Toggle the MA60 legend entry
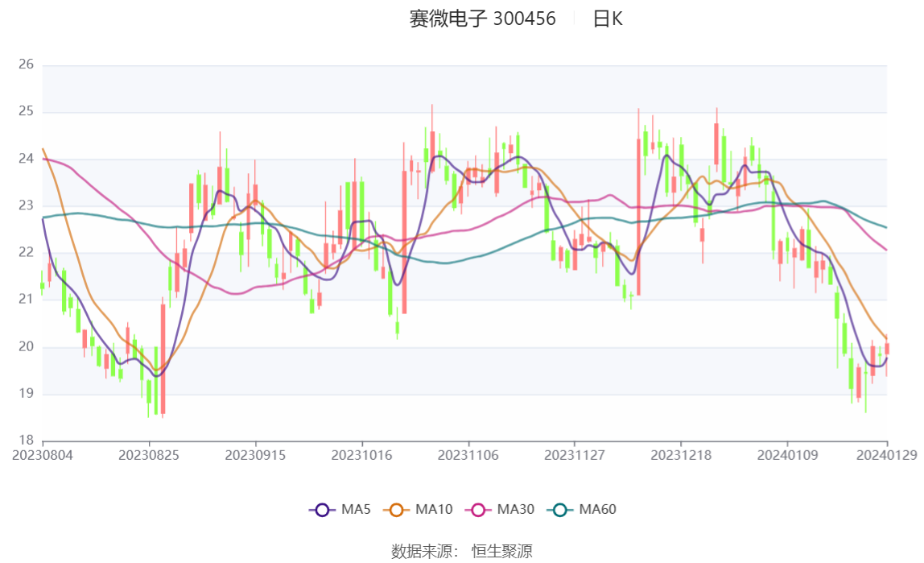Viewport: 924px width, 563px height. click(x=582, y=509)
